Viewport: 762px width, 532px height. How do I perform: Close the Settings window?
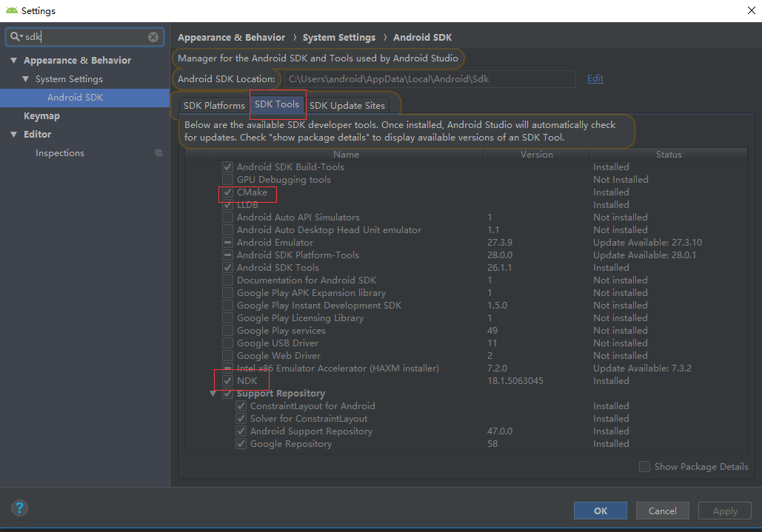[x=752, y=10]
